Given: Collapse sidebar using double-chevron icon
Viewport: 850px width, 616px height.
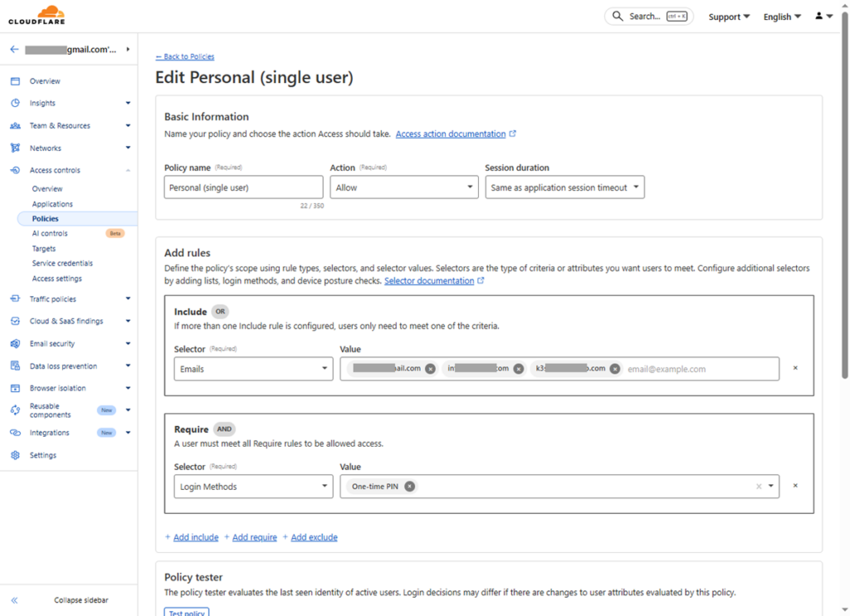Looking at the screenshot, I should point(15,600).
